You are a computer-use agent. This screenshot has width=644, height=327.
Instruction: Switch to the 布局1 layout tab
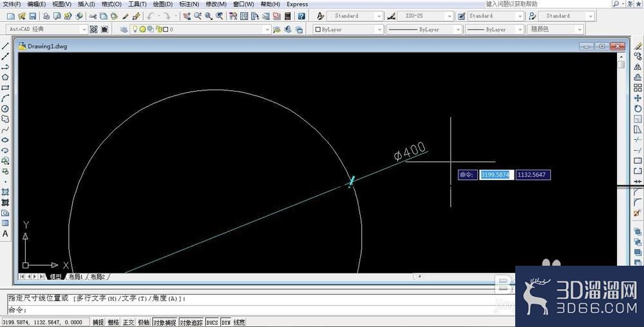coord(76,277)
